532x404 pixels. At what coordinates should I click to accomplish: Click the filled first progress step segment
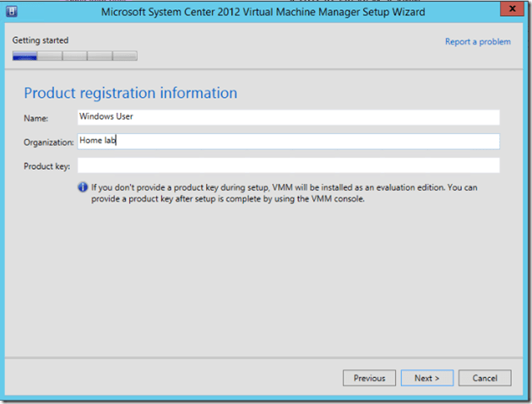[x=24, y=57]
